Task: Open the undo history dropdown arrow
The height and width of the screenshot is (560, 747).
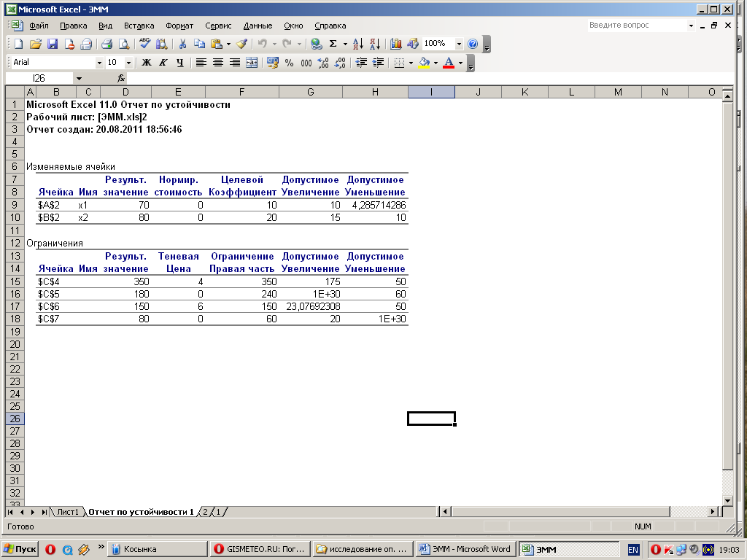Action: pyautogui.click(x=274, y=44)
